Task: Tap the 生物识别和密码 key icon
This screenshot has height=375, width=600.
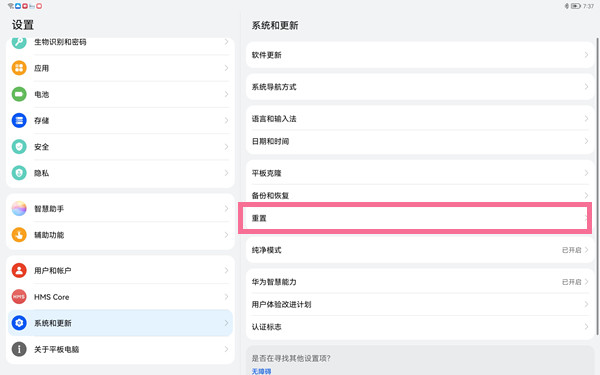Action: coord(19,42)
